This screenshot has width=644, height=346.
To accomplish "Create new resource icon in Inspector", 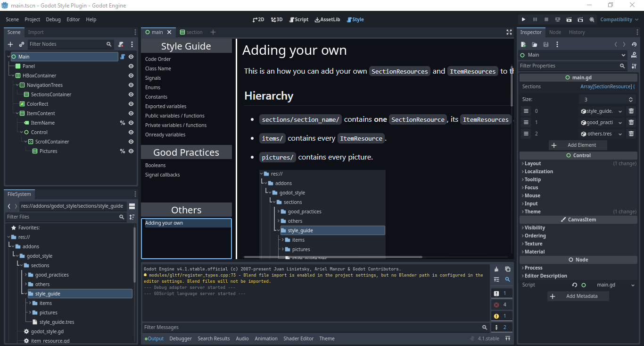I will pyautogui.click(x=523, y=44).
